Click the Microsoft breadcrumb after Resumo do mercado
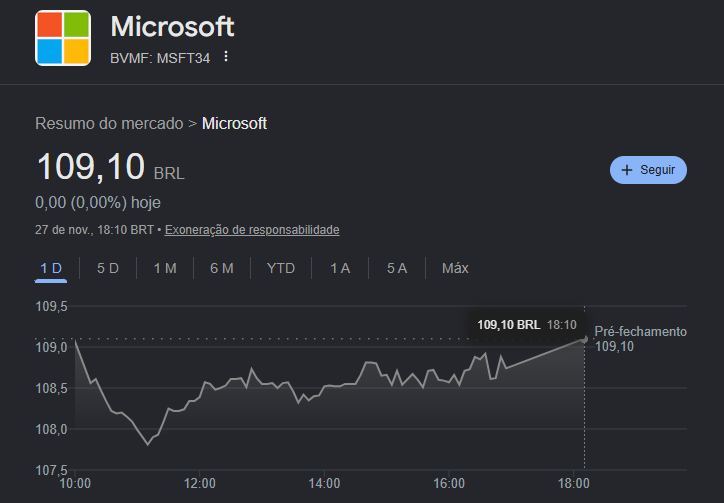The image size is (724, 503). coord(234,124)
